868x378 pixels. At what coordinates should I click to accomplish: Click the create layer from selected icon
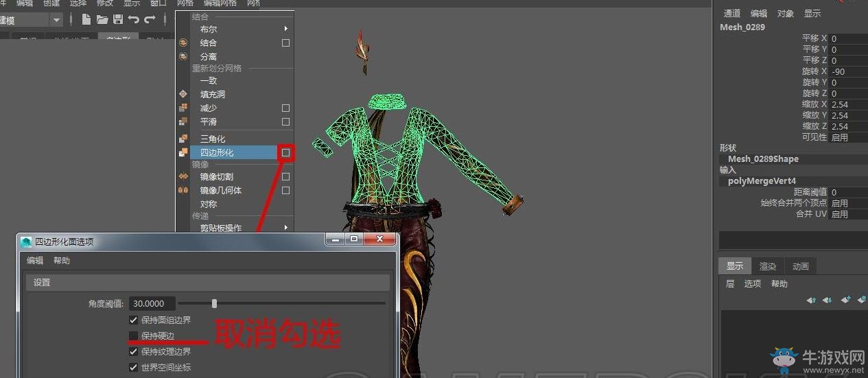click(x=862, y=300)
